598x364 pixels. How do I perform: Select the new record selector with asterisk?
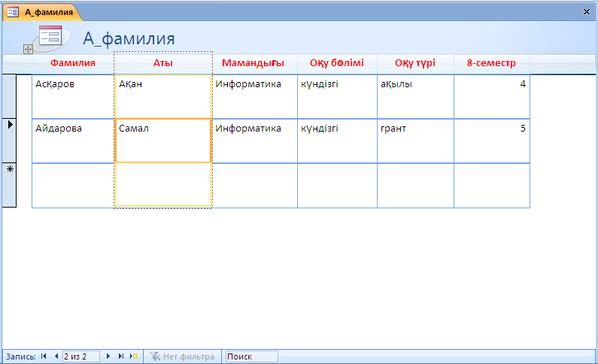[9, 185]
